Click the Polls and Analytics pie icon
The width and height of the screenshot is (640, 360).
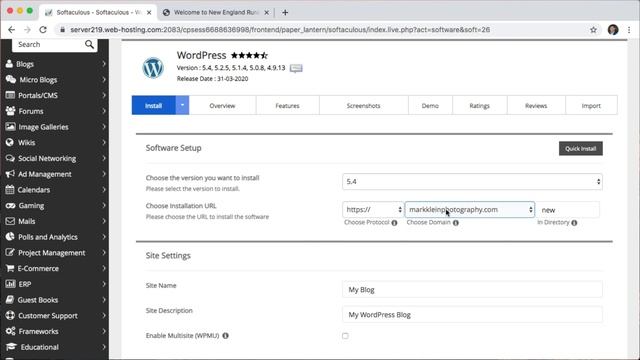pos(10,237)
